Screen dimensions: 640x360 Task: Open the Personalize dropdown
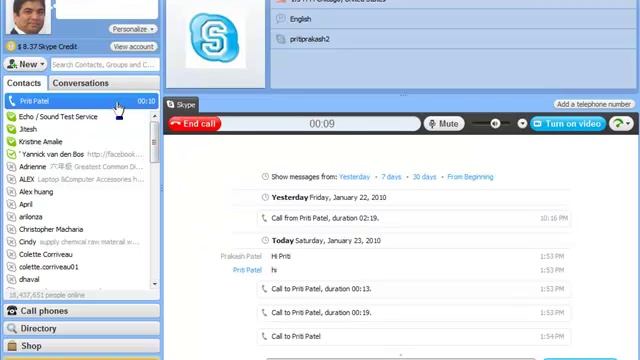pyautogui.click(x=133, y=29)
